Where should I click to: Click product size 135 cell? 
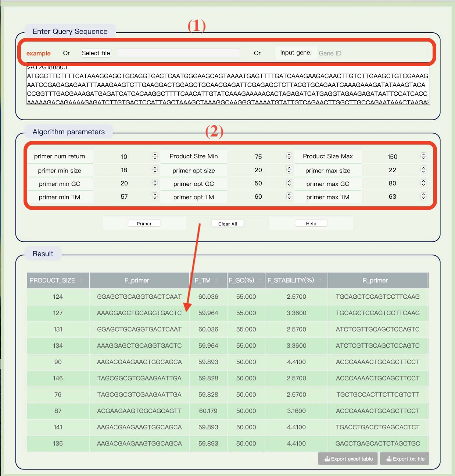(x=58, y=443)
